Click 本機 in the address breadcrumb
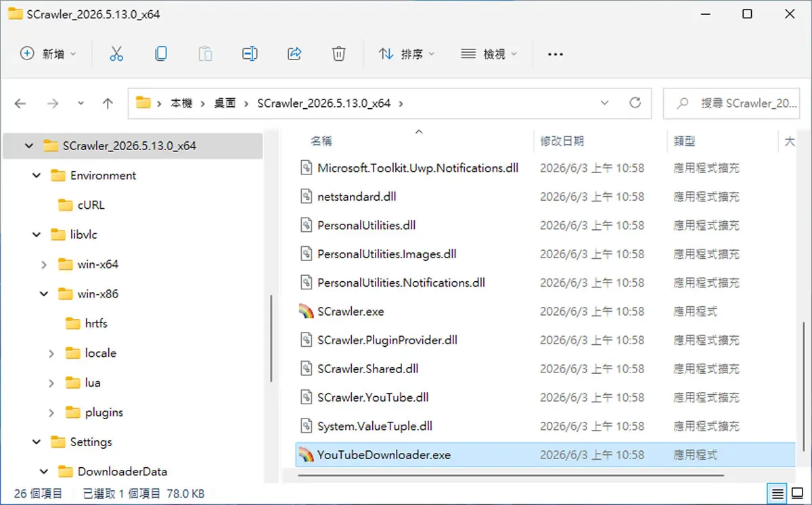The width and height of the screenshot is (812, 505). pyautogui.click(x=181, y=103)
